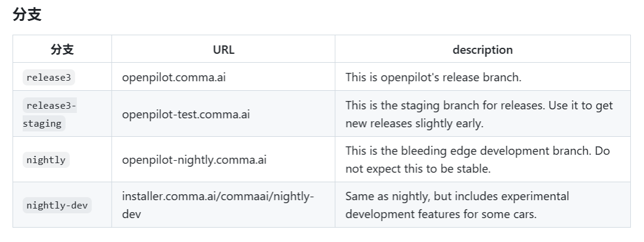Click the description column header
Image resolution: width=644 pixels, height=242 pixels.
click(x=482, y=50)
